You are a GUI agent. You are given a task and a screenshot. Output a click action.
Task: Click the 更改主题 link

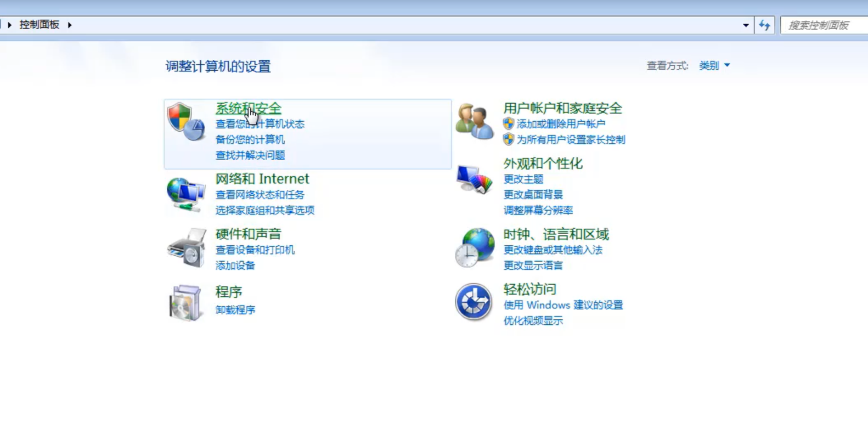pyautogui.click(x=523, y=179)
